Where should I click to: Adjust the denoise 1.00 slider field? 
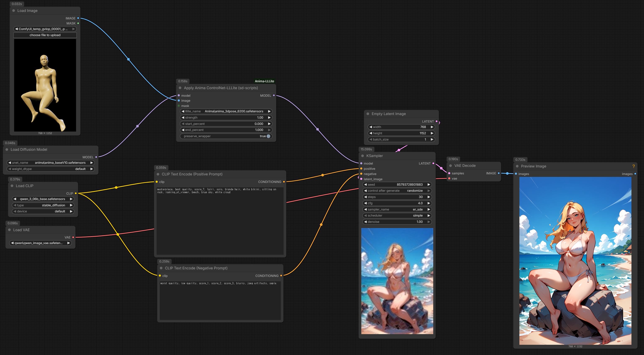(397, 222)
